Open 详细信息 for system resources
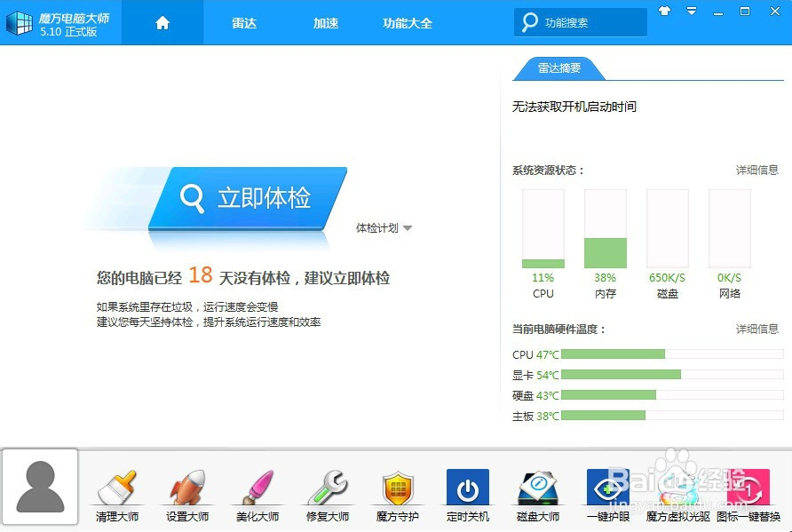 coord(756,170)
